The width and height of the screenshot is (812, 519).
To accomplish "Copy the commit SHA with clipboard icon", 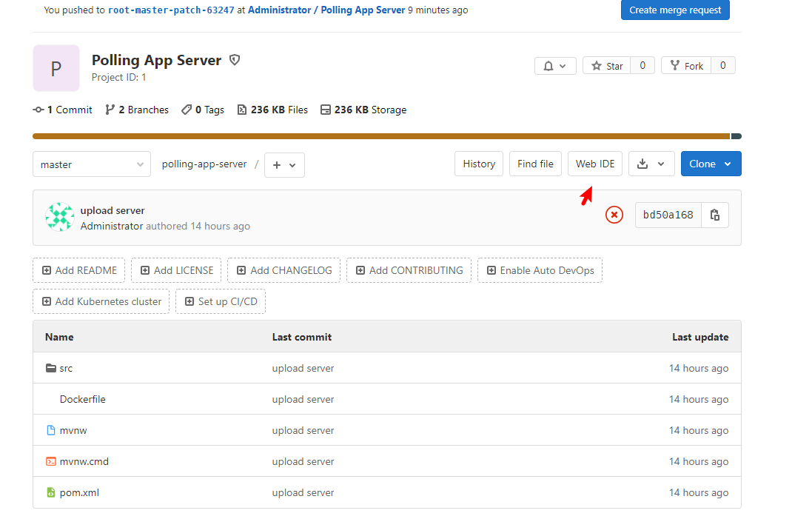I will point(714,215).
